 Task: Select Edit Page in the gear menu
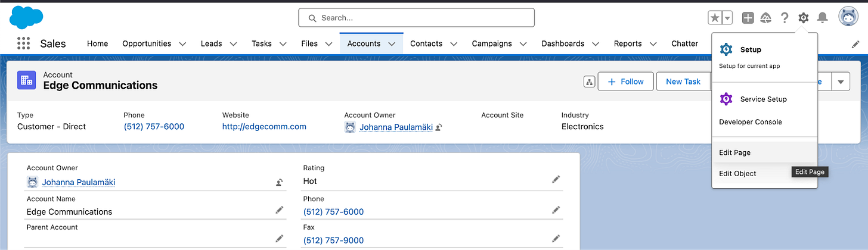click(764, 152)
